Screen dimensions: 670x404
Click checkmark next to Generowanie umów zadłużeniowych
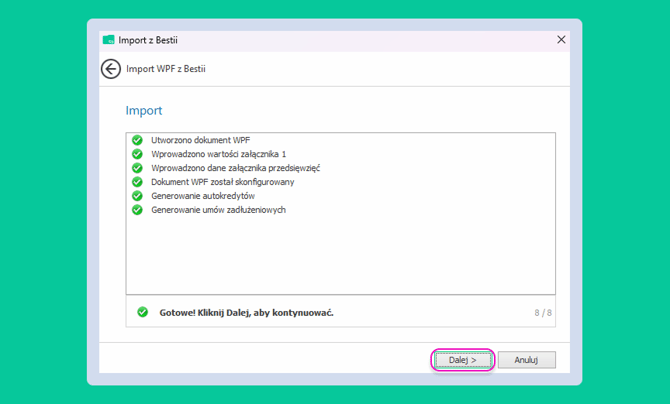point(137,210)
